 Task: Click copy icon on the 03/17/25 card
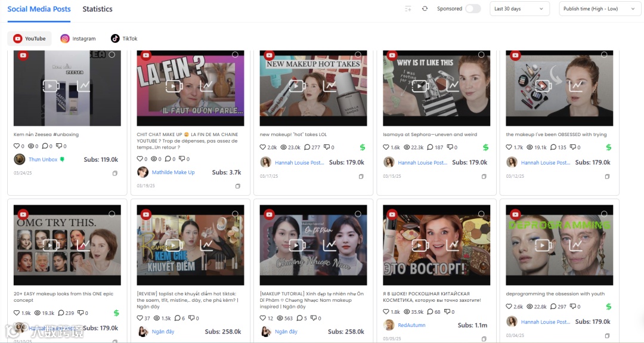pos(361,177)
